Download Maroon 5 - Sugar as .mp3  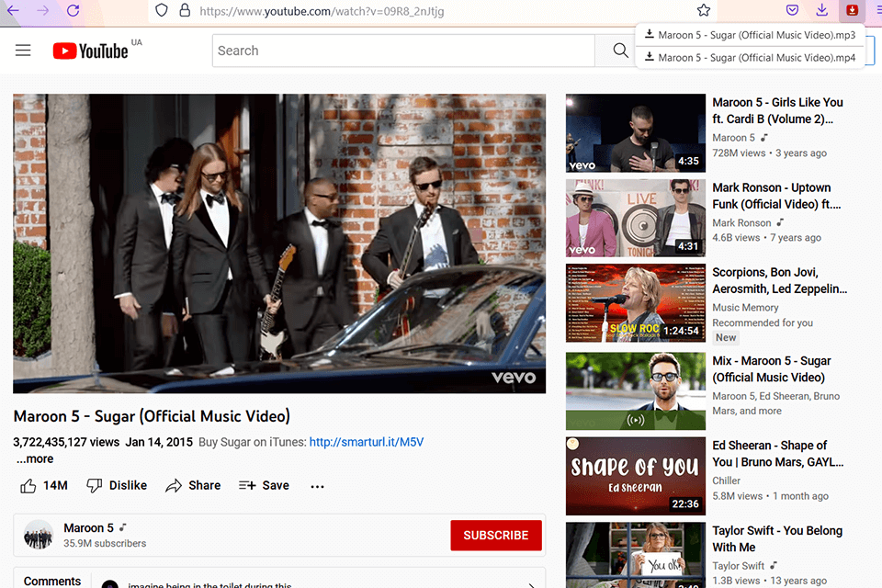pos(750,35)
